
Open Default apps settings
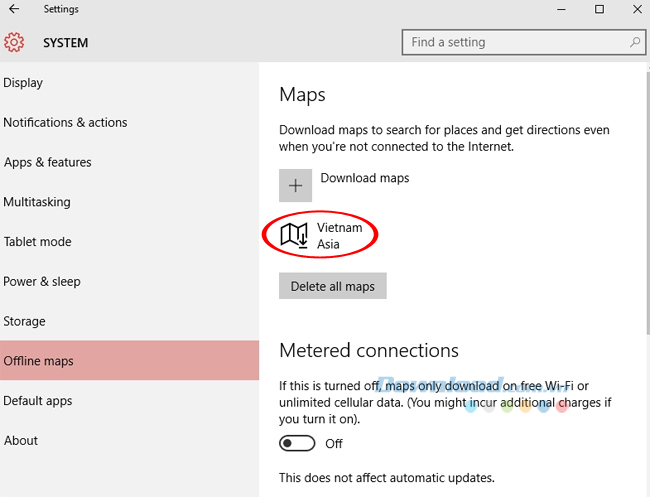tap(38, 401)
